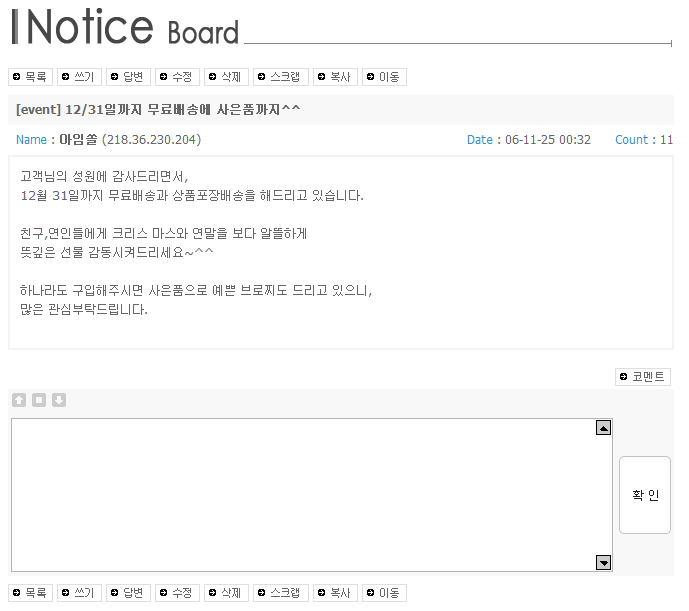689x611 pixels.
Task: Click the bottom 복사 (copy) button
Action: (x=335, y=593)
